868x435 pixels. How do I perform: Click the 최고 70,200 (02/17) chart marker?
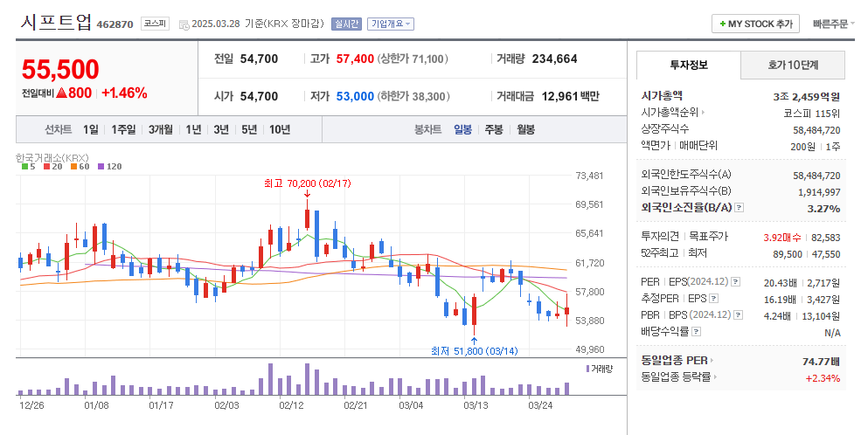coord(307,183)
